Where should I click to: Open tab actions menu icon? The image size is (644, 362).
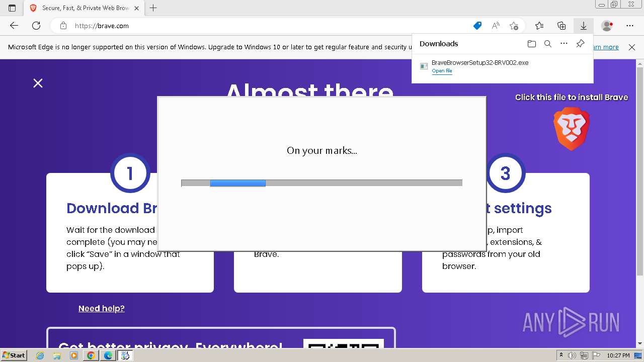click(x=12, y=8)
